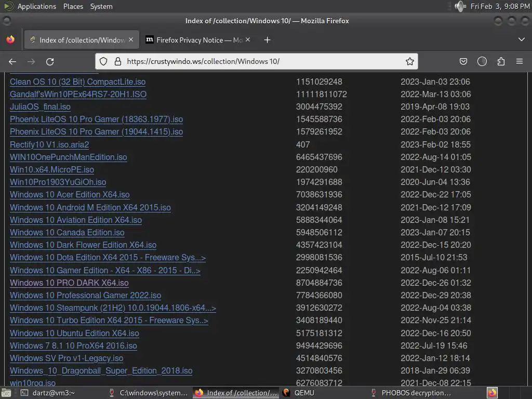Open Windows 10 Canada Edition.iso
The height and width of the screenshot is (399, 532).
point(67,232)
